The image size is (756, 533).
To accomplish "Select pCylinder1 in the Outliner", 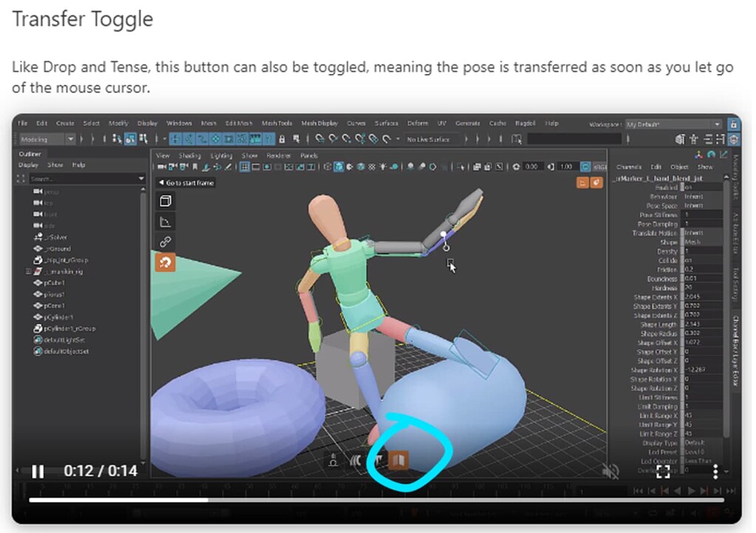I will click(58, 316).
